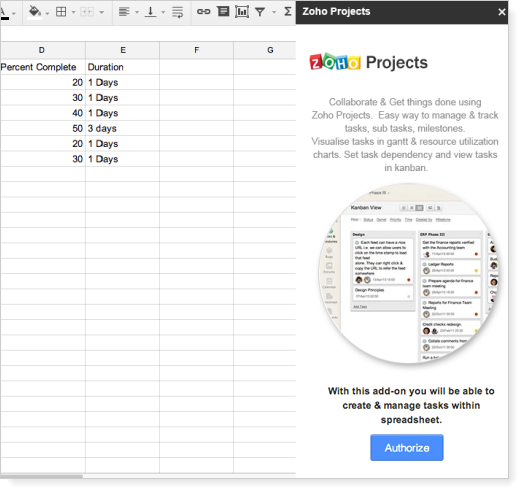The height and width of the screenshot is (494, 524).
Task: Select column E header
Action: click(123, 50)
